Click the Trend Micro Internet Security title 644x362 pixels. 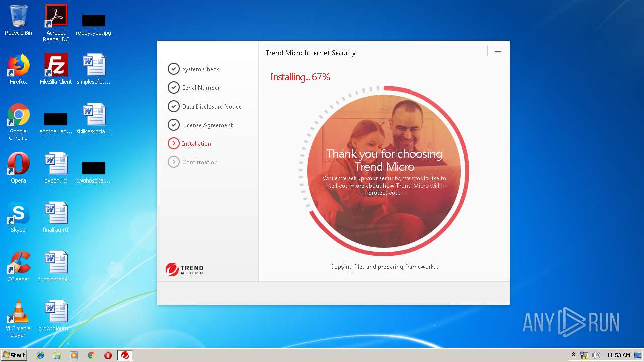(310, 53)
